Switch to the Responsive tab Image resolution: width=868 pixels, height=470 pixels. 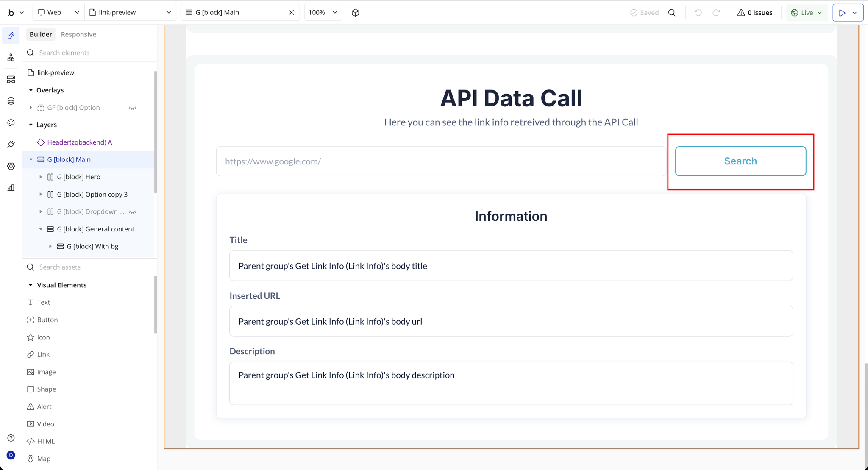coord(78,34)
